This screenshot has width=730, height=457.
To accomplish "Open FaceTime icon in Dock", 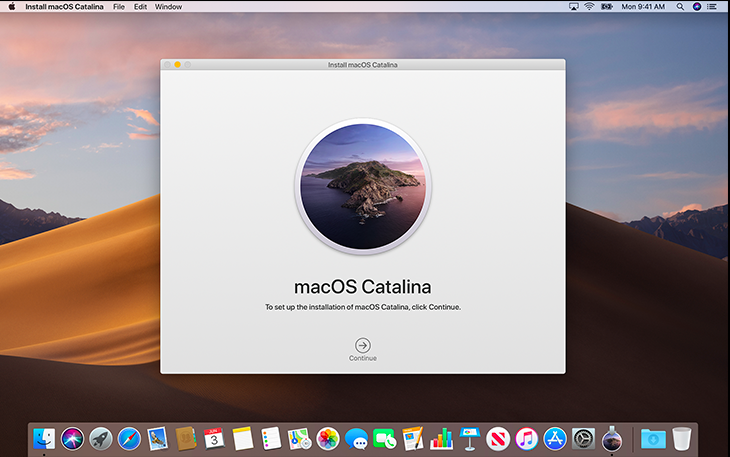I will tap(385, 438).
